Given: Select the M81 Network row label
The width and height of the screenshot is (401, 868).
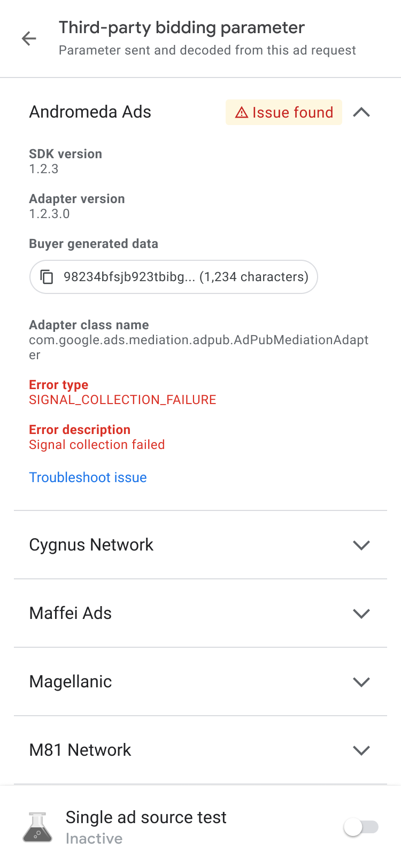Looking at the screenshot, I should click(x=80, y=750).
